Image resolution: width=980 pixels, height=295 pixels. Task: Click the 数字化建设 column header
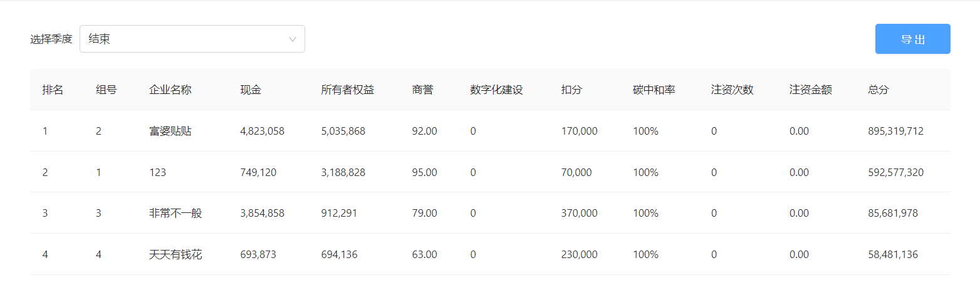coord(496,90)
